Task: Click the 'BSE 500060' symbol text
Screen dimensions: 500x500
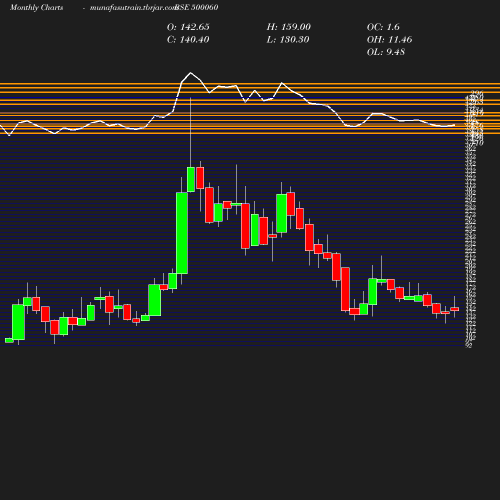Action: [197, 7]
